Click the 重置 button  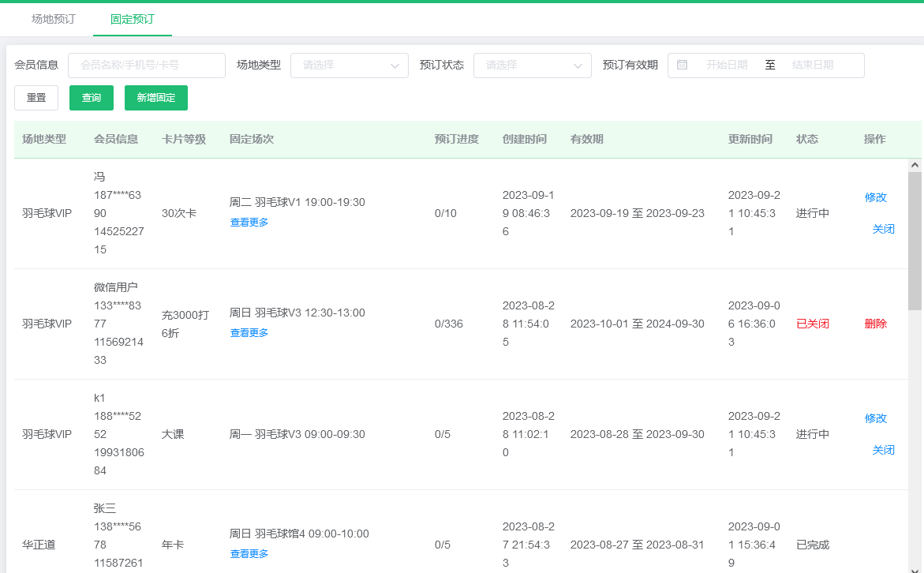[36, 98]
